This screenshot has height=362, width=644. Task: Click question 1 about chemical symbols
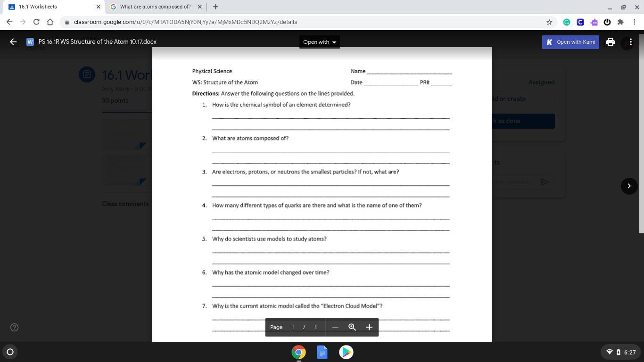pos(281,105)
